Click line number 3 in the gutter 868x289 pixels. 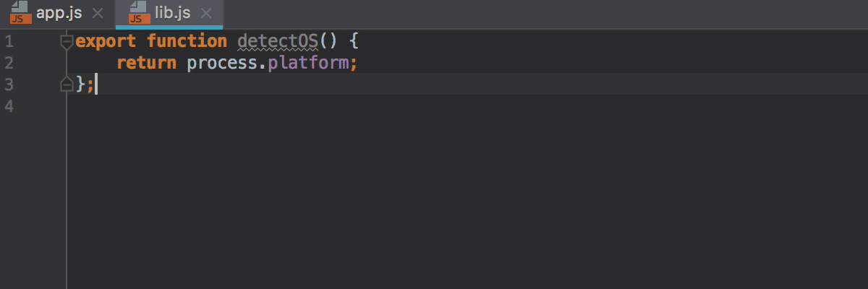(9, 85)
